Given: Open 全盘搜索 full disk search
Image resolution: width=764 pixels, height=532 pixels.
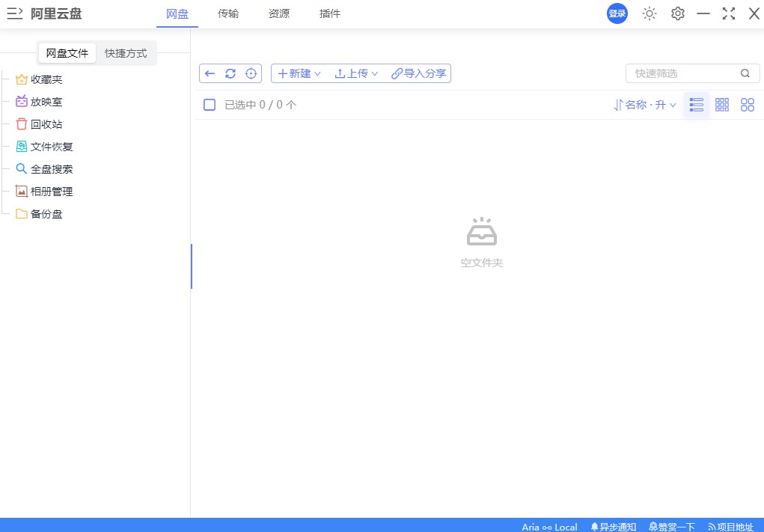Looking at the screenshot, I should click(52, 169).
